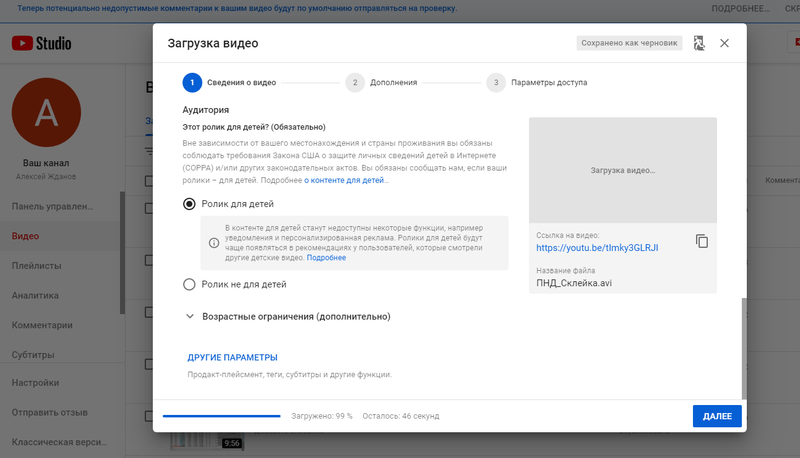Open 'Видео' in sidebar
800x458 pixels.
[x=26, y=236]
